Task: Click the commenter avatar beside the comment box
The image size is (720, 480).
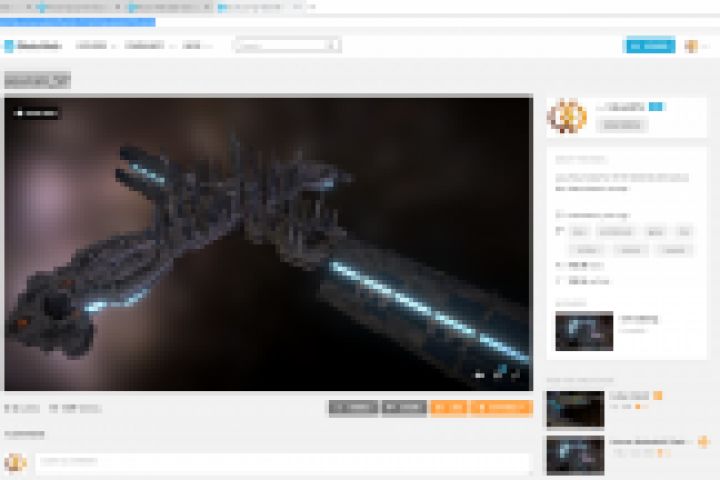Action: point(16,463)
